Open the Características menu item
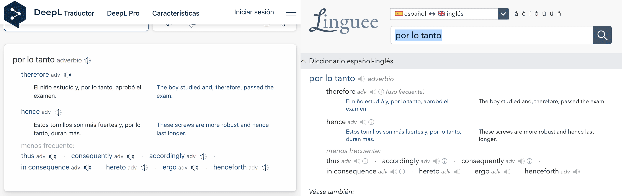 175,13
